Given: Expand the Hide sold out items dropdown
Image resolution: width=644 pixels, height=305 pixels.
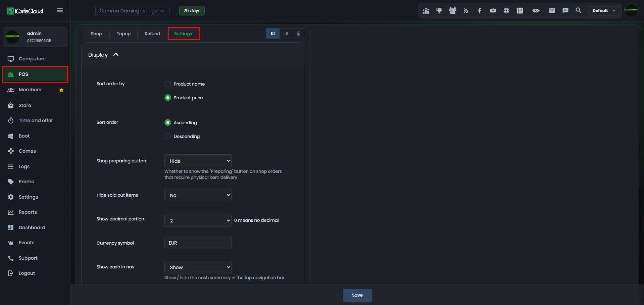Looking at the screenshot, I should (x=198, y=195).
